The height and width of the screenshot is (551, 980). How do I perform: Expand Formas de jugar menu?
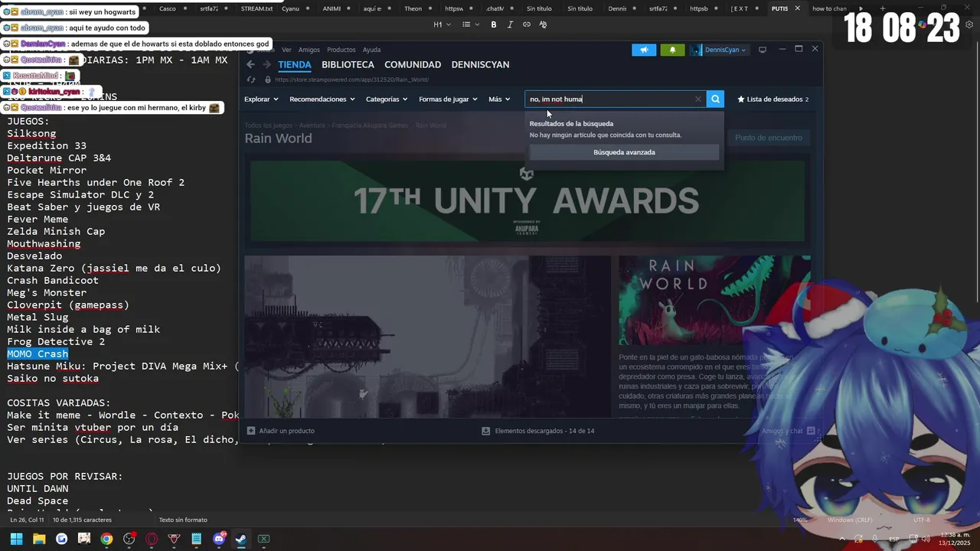[448, 99]
